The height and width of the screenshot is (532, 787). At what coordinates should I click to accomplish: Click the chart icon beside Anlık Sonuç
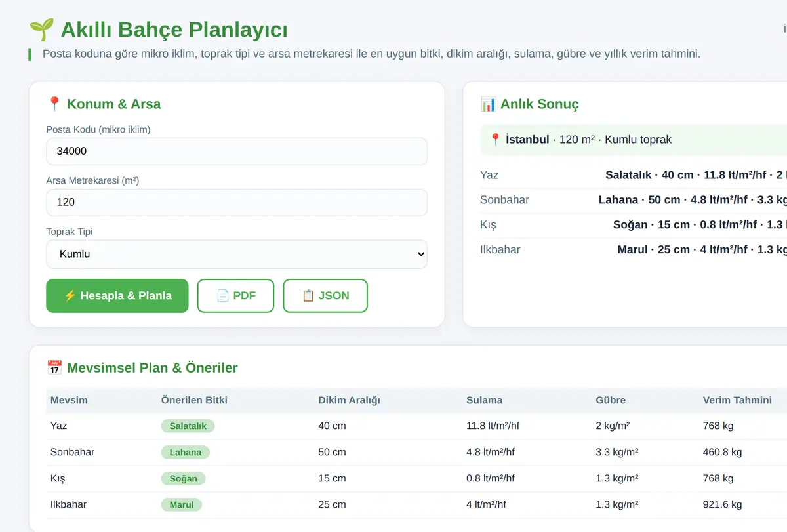pyautogui.click(x=488, y=104)
